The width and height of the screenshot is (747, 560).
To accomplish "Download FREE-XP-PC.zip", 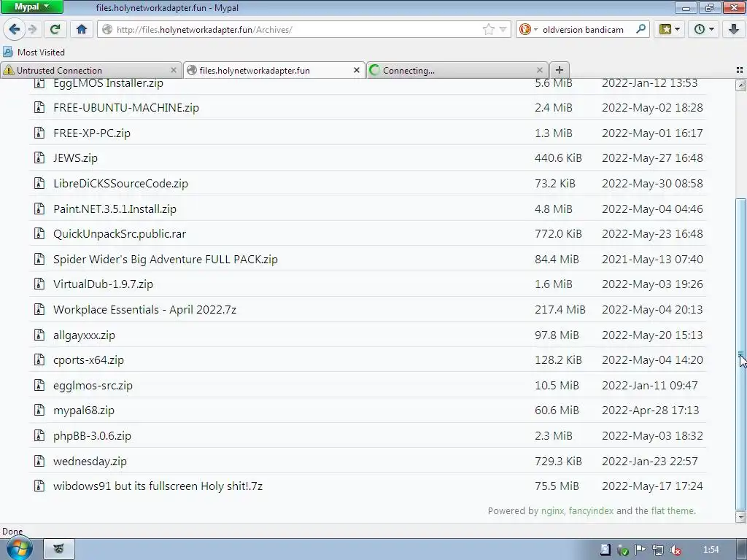I will 91,133.
